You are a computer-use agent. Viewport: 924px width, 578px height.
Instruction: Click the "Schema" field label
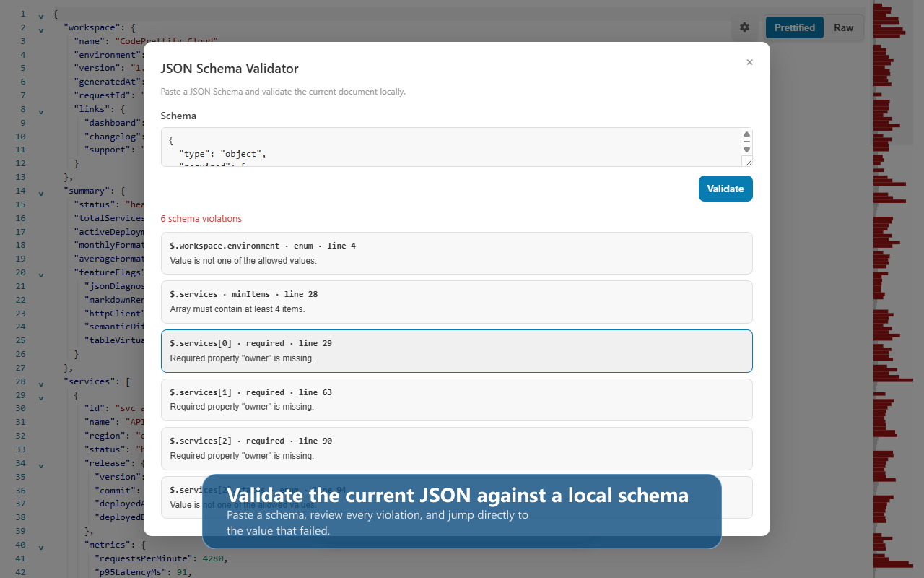(178, 116)
